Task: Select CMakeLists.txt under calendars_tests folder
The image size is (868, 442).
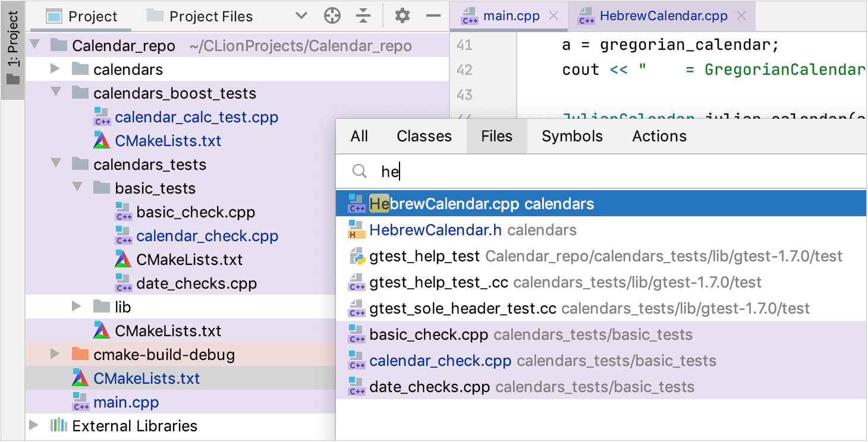Action: pyautogui.click(x=168, y=331)
